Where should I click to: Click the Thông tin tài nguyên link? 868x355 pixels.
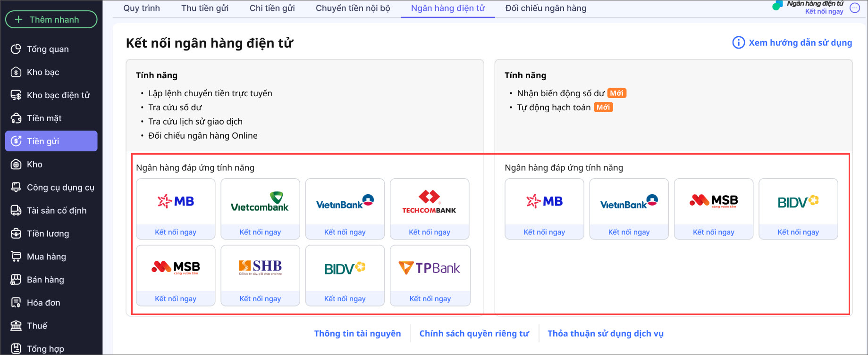357,334
